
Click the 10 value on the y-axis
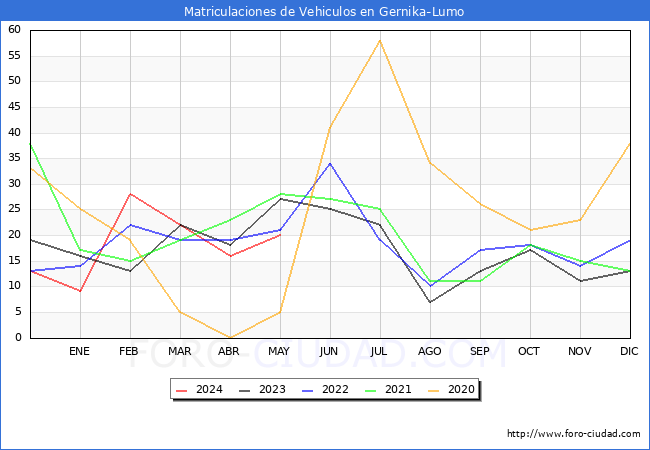(15, 286)
